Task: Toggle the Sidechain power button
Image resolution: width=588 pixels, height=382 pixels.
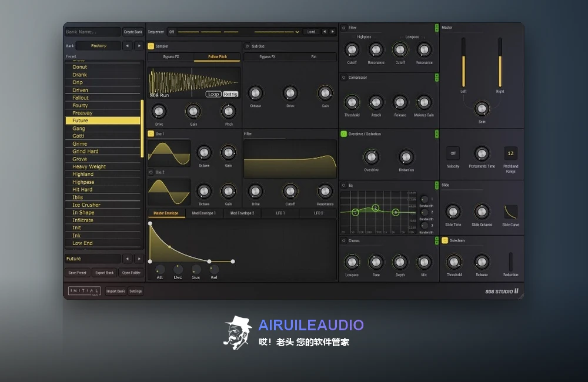Action: (445, 240)
